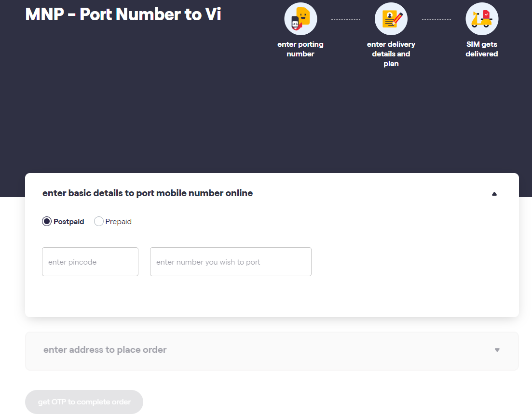Click the dotted progress connector between steps

pos(346,19)
